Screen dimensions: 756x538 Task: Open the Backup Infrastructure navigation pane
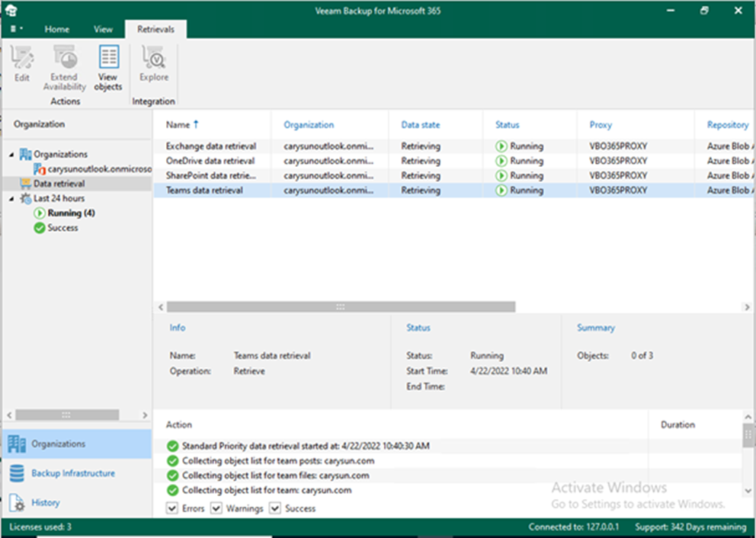point(77,473)
